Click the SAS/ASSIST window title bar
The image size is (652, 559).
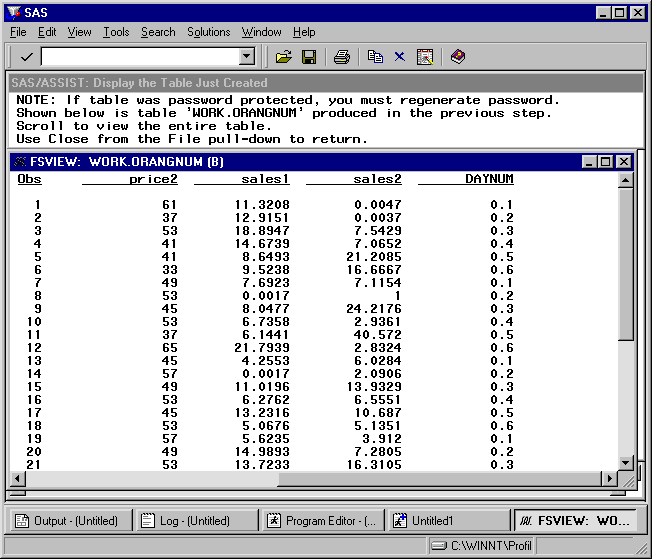[326, 82]
